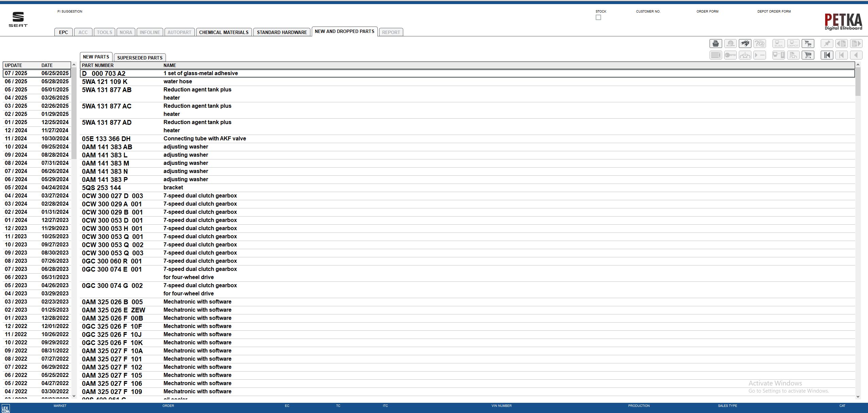
Task: Click the FI SUGGESTION link
Action: [70, 11]
